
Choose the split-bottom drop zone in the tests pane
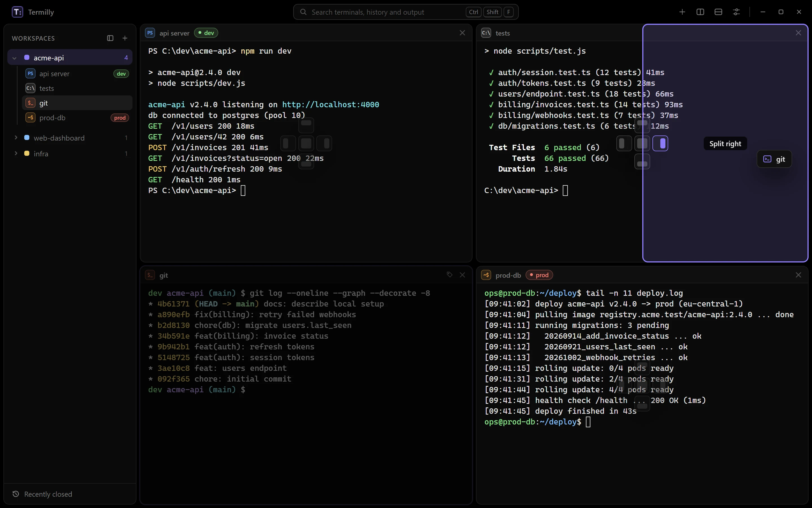tap(642, 162)
